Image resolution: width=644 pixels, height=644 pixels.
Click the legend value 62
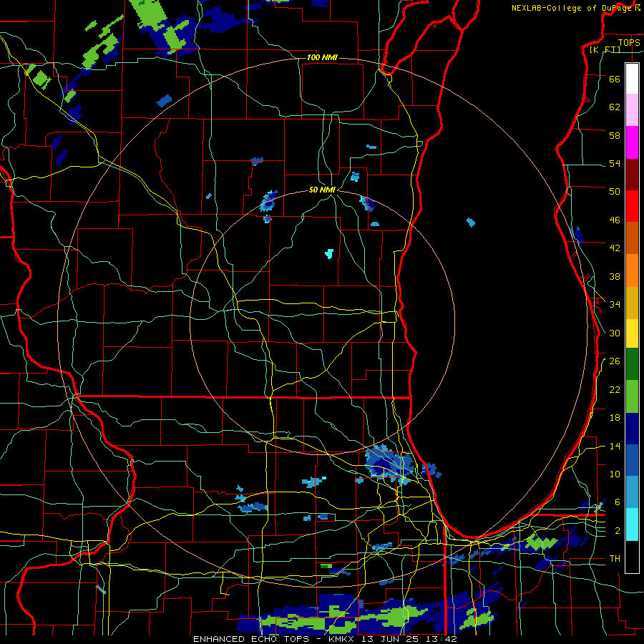615,107
